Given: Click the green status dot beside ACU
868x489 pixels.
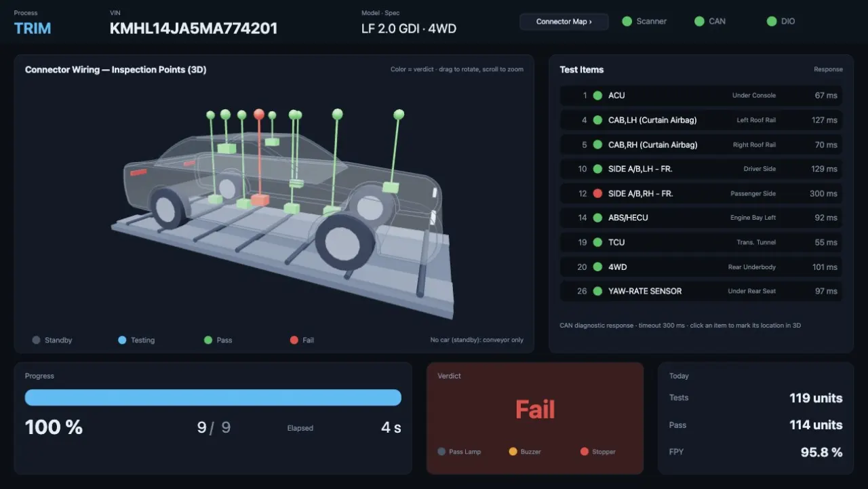Looking at the screenshot, I should tap(597, 96).
